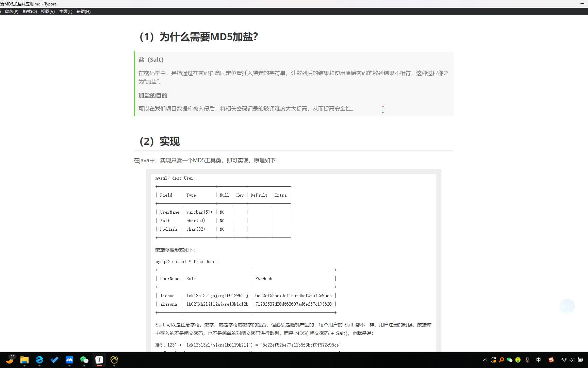
Task: Click the 'char(32)' type cell
Action: [x=196, y=229]
